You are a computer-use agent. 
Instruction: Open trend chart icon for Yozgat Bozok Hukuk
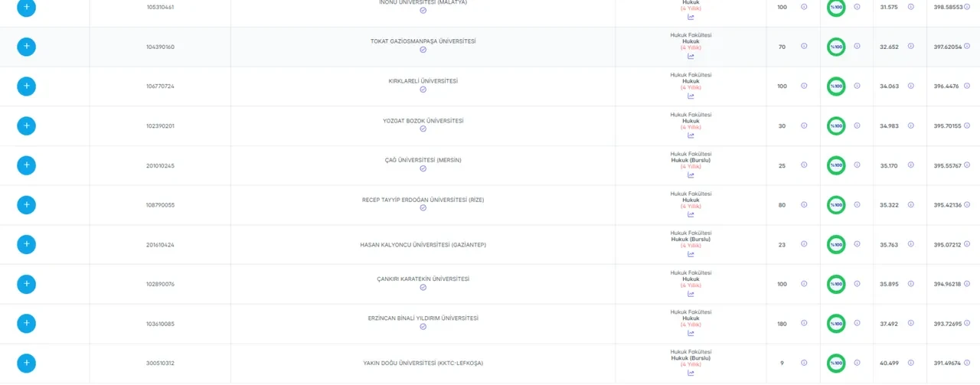[x=691, y=135]
